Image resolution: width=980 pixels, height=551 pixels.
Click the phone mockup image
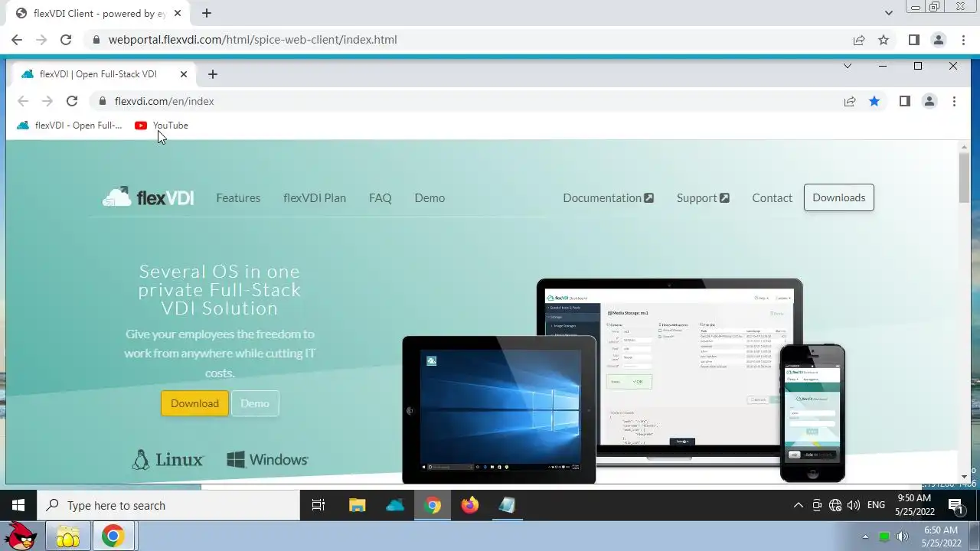812,413
